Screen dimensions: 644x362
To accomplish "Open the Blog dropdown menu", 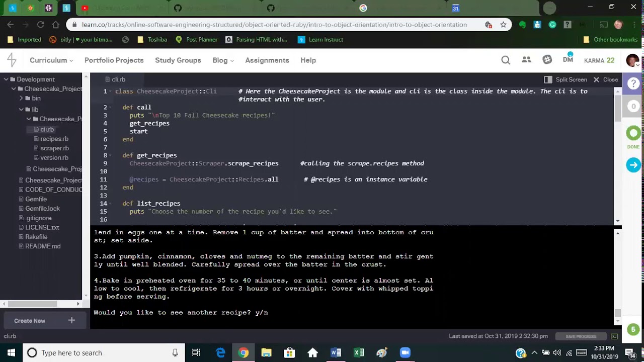I will pyautogui.click(x=223, y=60).
